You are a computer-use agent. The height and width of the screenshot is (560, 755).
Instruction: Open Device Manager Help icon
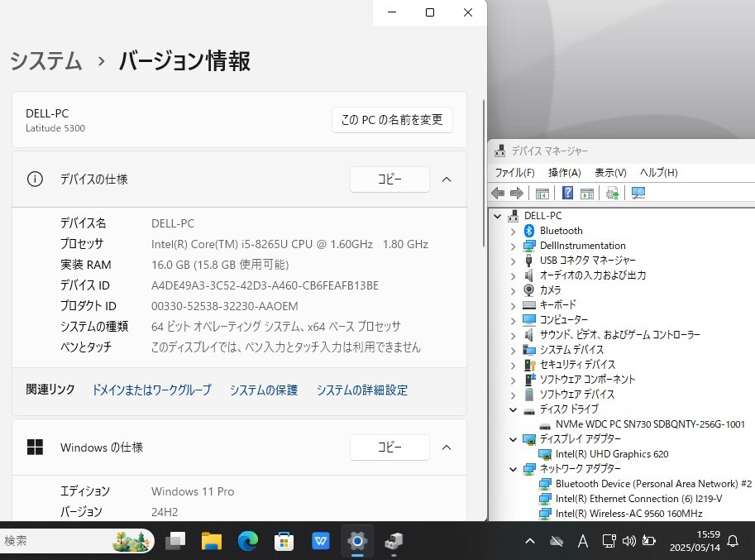tap(568, 193)
